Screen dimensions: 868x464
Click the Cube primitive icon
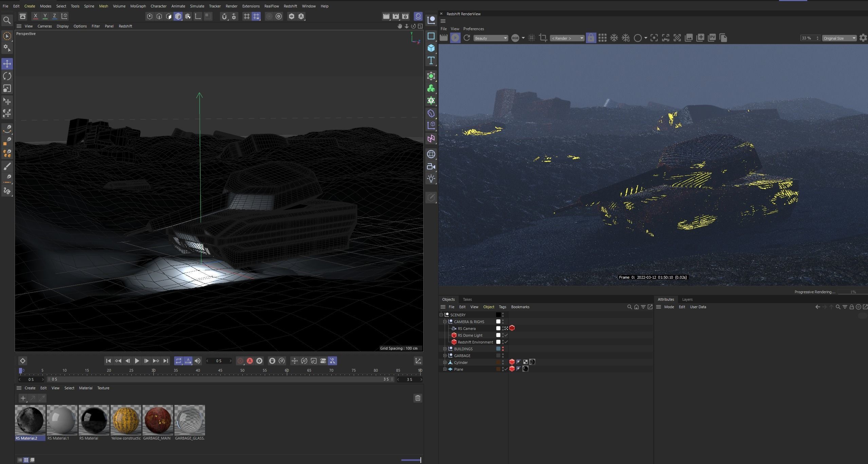point(431,48)
